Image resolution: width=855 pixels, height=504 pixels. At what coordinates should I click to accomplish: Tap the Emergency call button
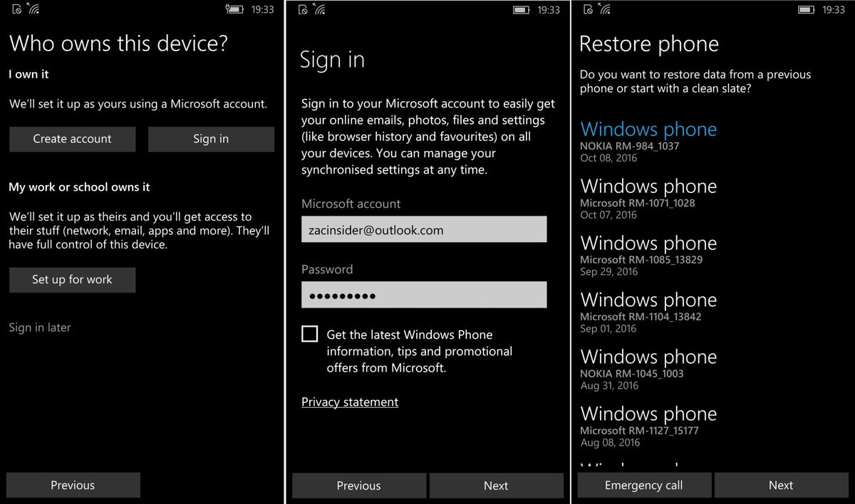coord(644,485)
